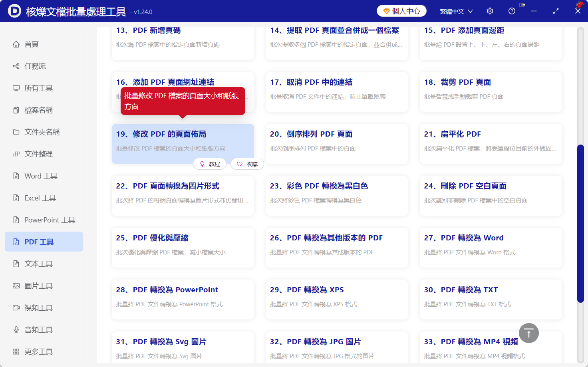The width and height of the screenshot is (588, 367).
Task: Click the video icon beside 視頻工具
Action: click(16, 308)
